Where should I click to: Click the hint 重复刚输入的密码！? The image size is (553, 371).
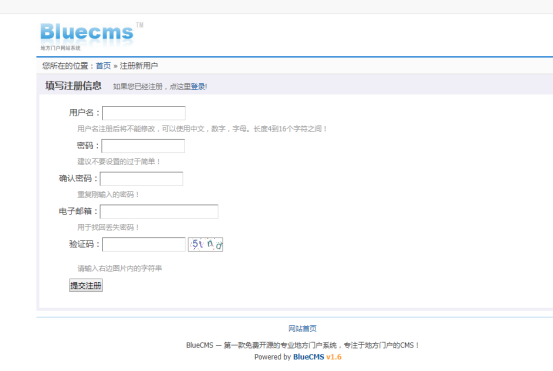(108, 194)
